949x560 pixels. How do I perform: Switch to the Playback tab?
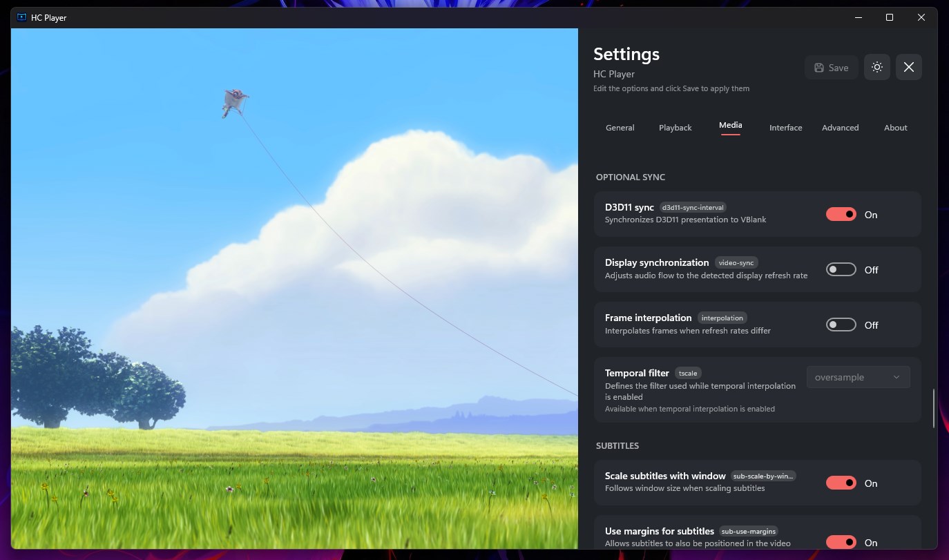click(675, 128)
